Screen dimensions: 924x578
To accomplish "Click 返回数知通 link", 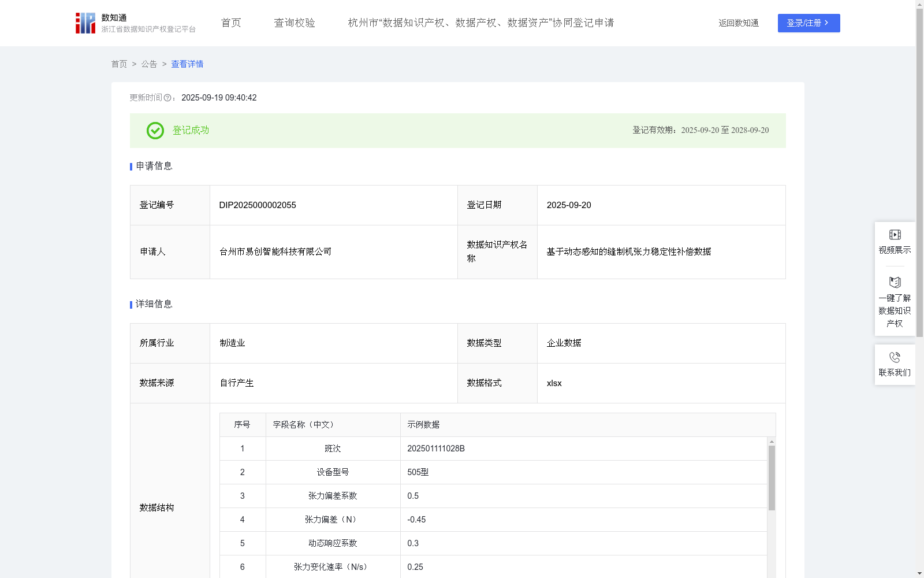I will pos(738,23).
